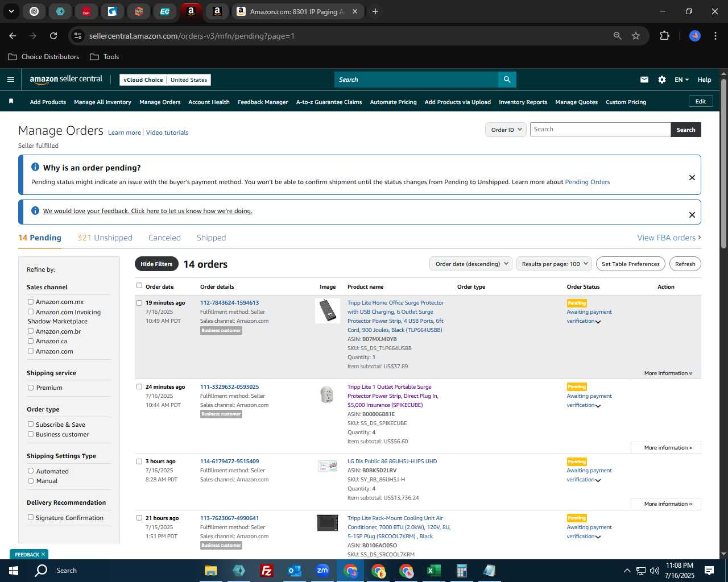
Task: Click the Refresh orders button
Action: (x=685, y=264)
